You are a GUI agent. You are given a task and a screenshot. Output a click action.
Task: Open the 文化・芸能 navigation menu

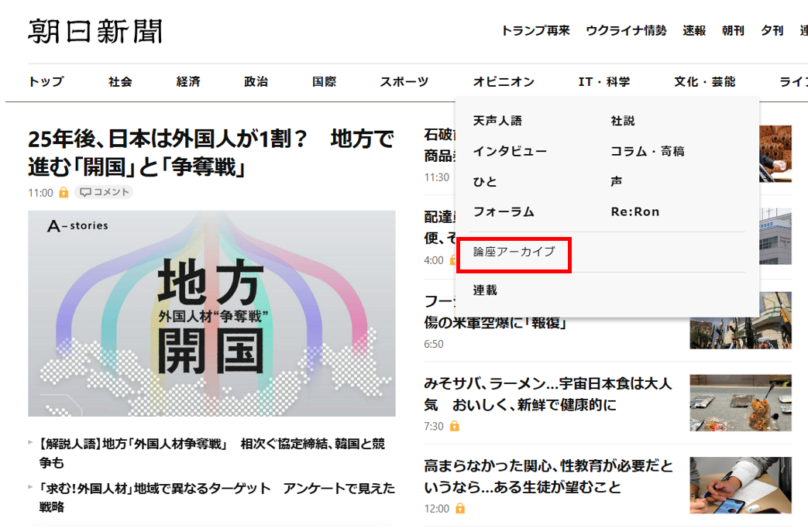pyautogui.click(x=704, y=81)
